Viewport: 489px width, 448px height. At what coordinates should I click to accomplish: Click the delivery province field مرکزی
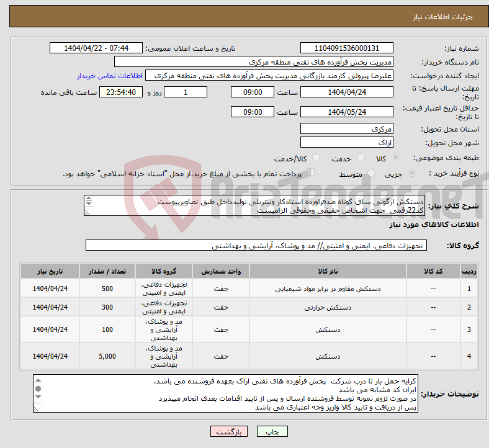click(x=346, y=129)
